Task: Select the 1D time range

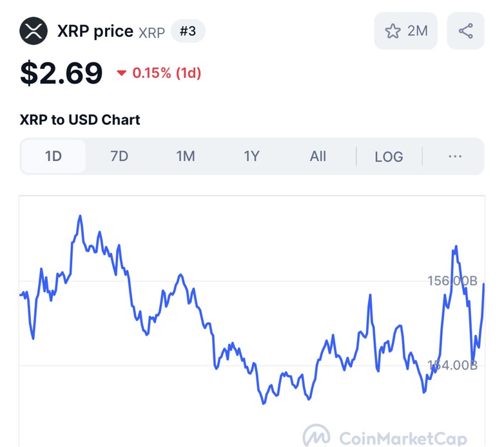Action: 53,157
